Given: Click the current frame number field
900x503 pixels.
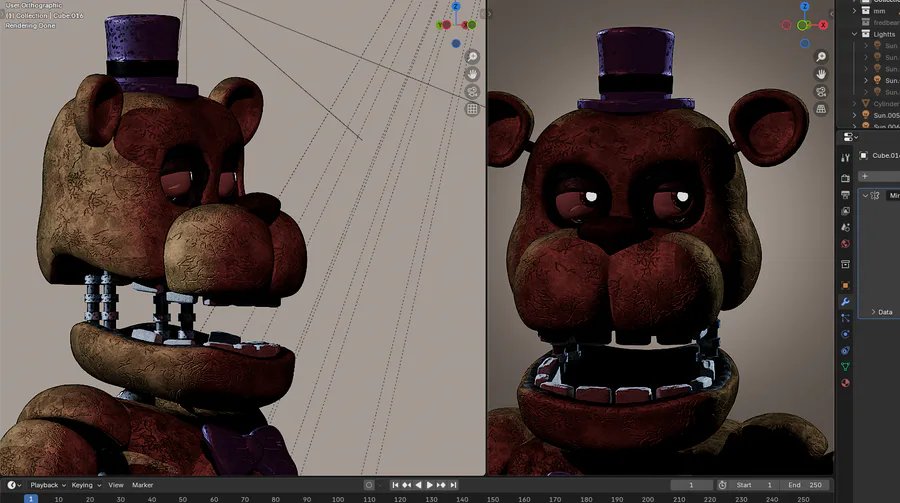Looking at the screenshot, I should click(692, 485).
